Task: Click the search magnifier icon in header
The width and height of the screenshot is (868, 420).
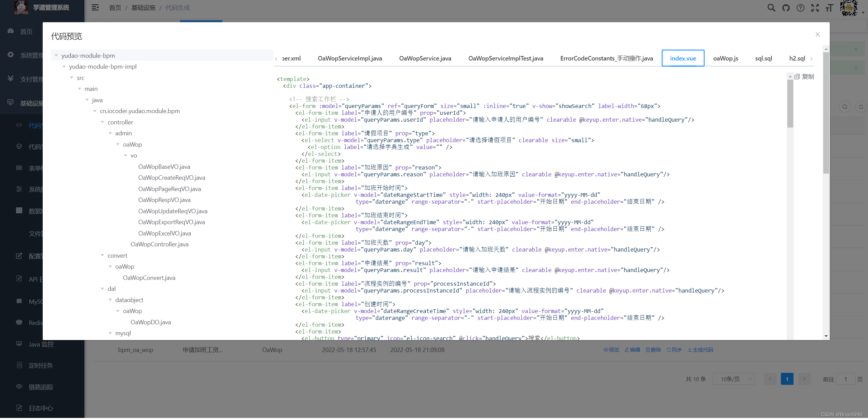Action: tap(771, 8)
